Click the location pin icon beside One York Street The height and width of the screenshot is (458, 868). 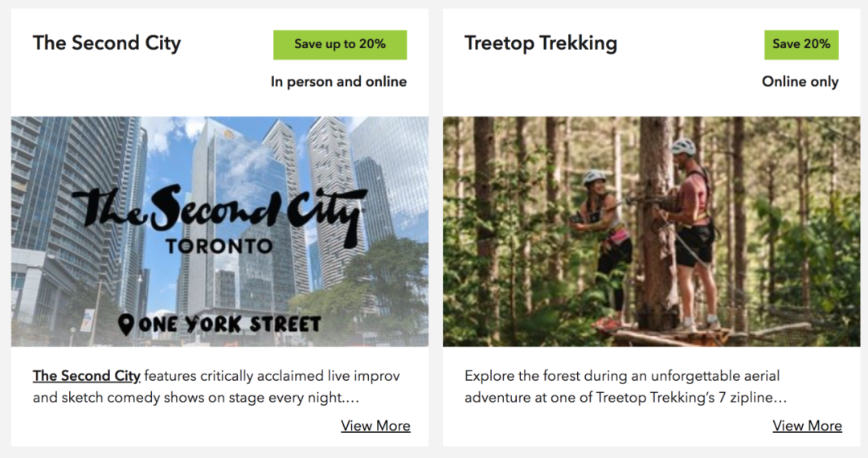point(125,325)
